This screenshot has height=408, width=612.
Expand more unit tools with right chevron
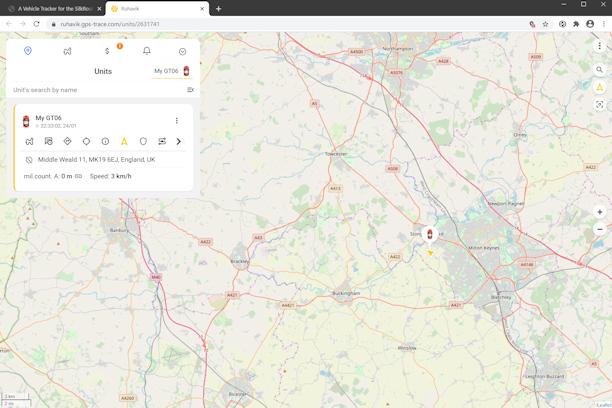[179, 141]
